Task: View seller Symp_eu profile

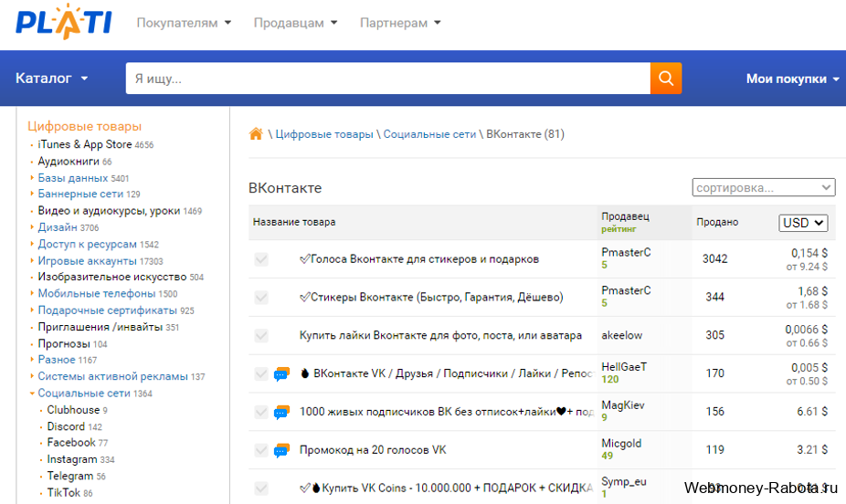Action: tap(624, 482)
